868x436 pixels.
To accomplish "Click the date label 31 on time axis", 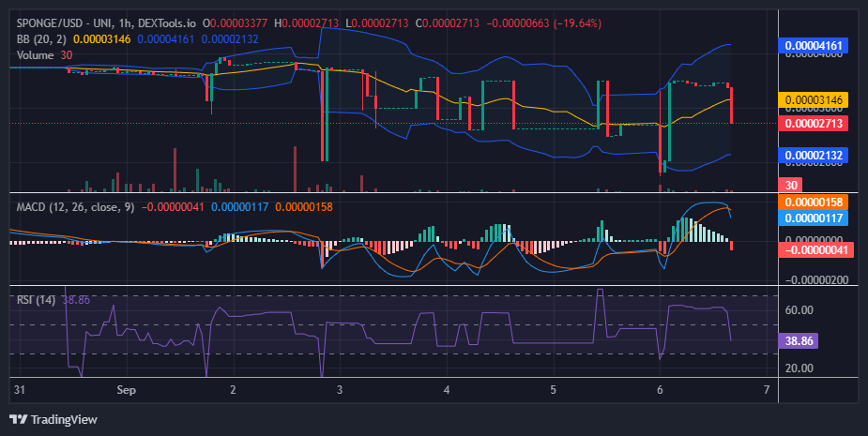I will click(x=20, y=389).
